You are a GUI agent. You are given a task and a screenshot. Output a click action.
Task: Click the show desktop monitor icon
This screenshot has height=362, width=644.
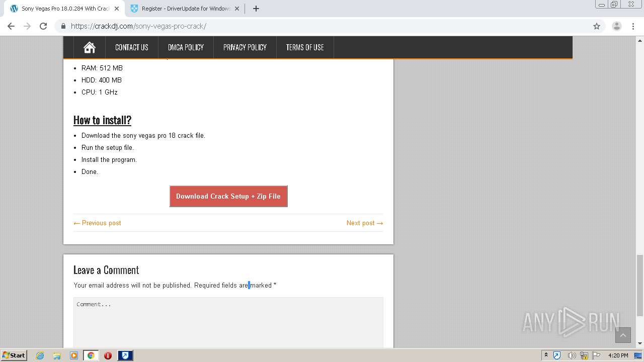pyautogui.click(x=638, y=355)
